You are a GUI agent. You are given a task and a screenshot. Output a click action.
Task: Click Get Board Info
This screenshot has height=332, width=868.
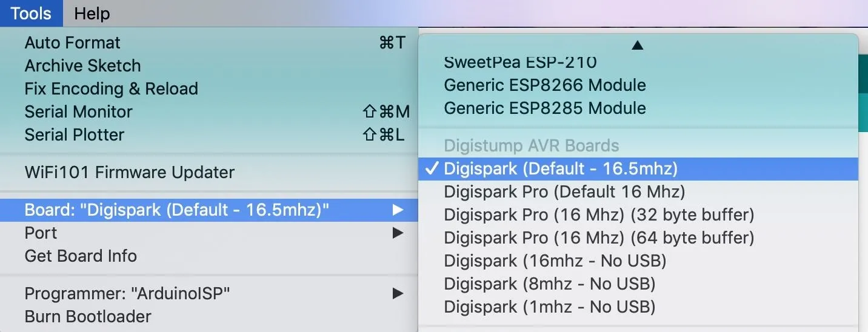click(x=209, y=256)
